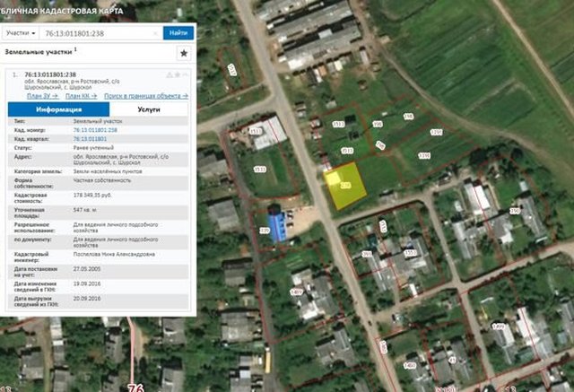Click the yellow highlighted parcel 238 on map
The width and height of the screenshot is (574, 392).
[x=344, y=186]
